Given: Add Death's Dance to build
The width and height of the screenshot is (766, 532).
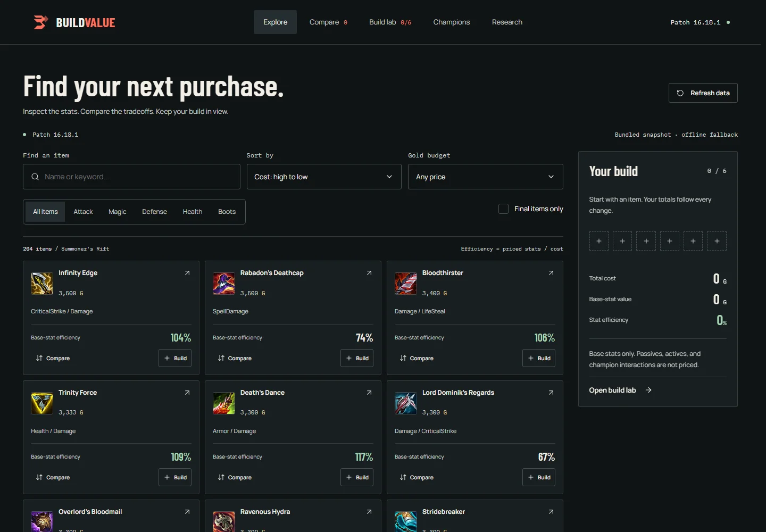Looking at the screenshot, I should coord(357,477).
